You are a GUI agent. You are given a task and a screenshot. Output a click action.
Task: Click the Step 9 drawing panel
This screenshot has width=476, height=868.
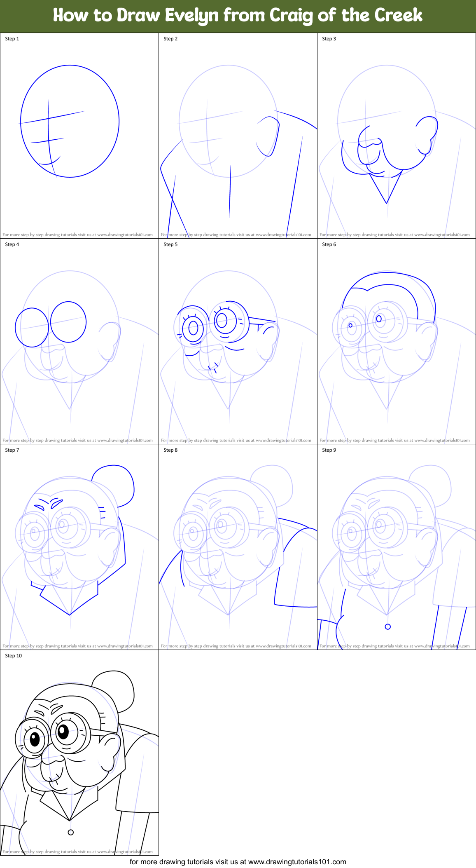point(397,547)
